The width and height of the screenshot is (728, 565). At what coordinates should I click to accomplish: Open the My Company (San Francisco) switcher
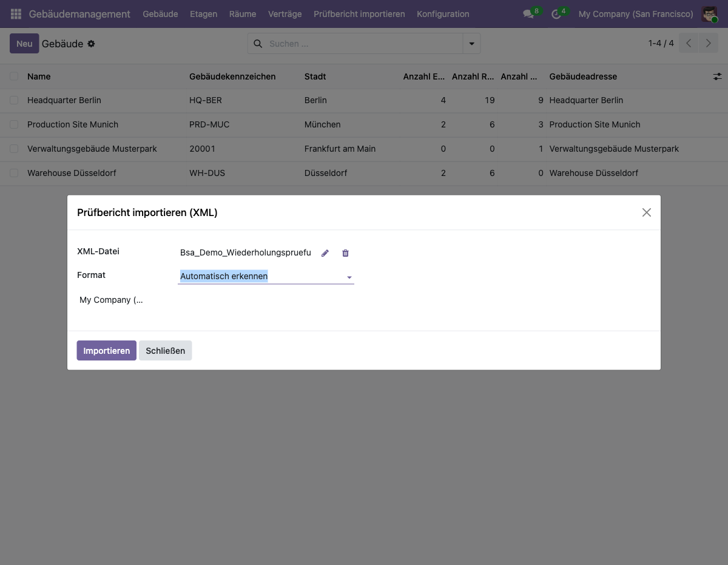(636, 14)
